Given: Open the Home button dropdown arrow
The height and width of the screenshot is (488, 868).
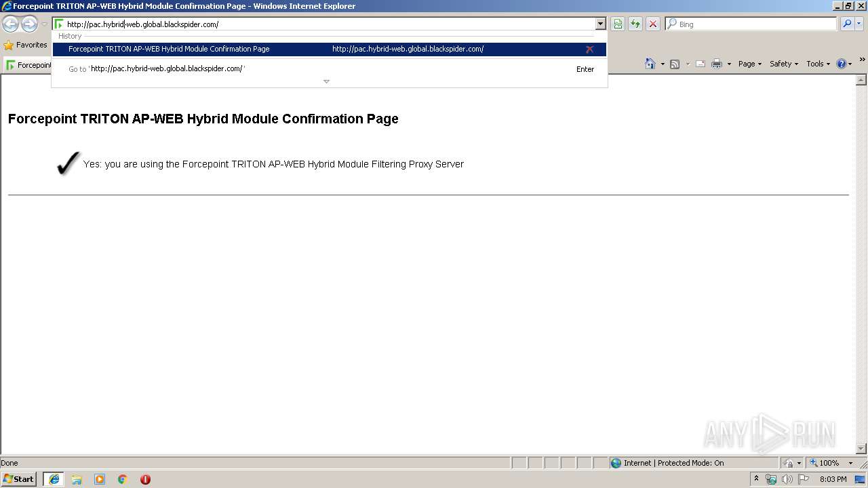Looking at the screenshot, I should click(x=663, y=64).
